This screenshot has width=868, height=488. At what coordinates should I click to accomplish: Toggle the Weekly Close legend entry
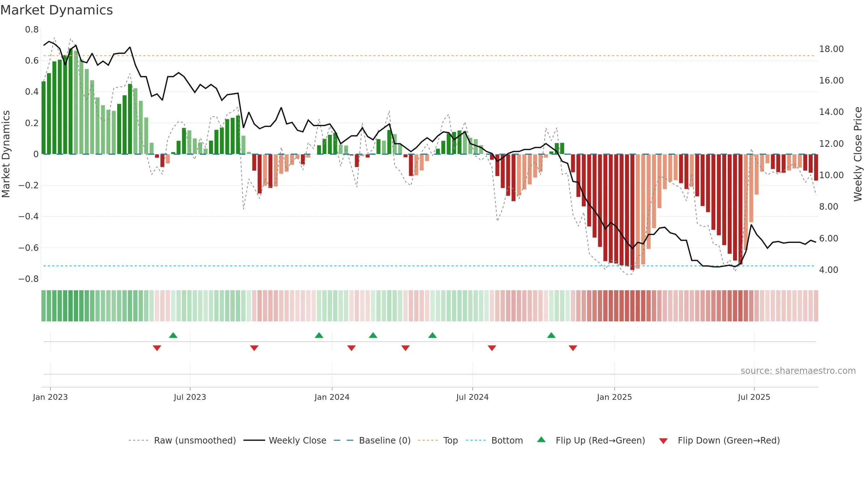pyautogui.click(x=285, y=440)
